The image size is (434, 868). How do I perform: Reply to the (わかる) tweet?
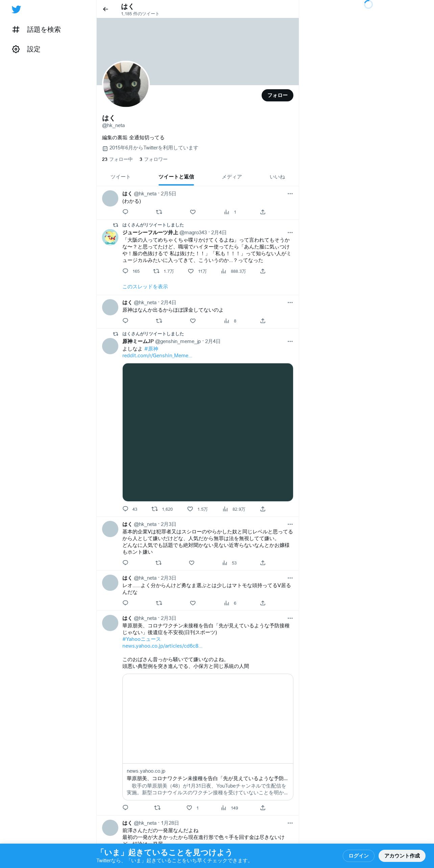125,212
